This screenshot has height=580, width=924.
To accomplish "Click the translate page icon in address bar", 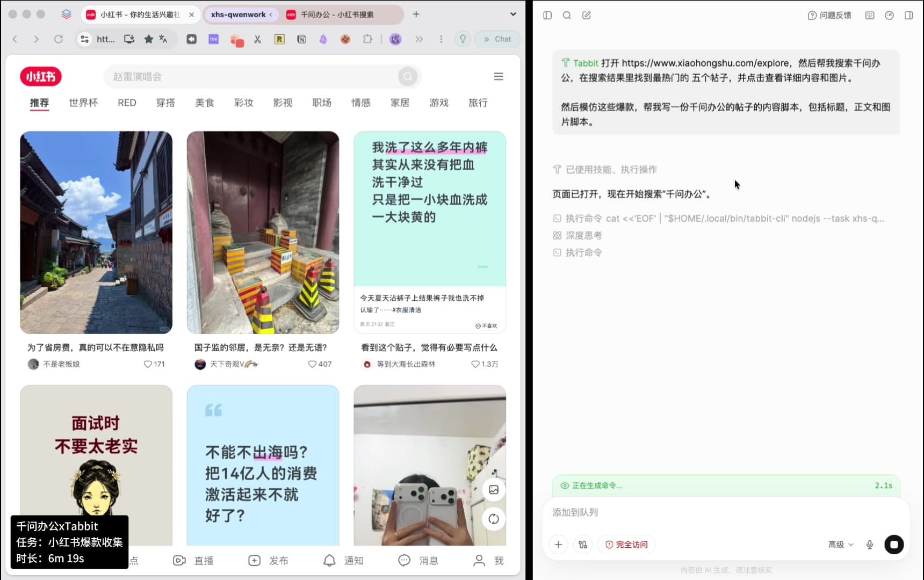I will [x=163, y=39].
